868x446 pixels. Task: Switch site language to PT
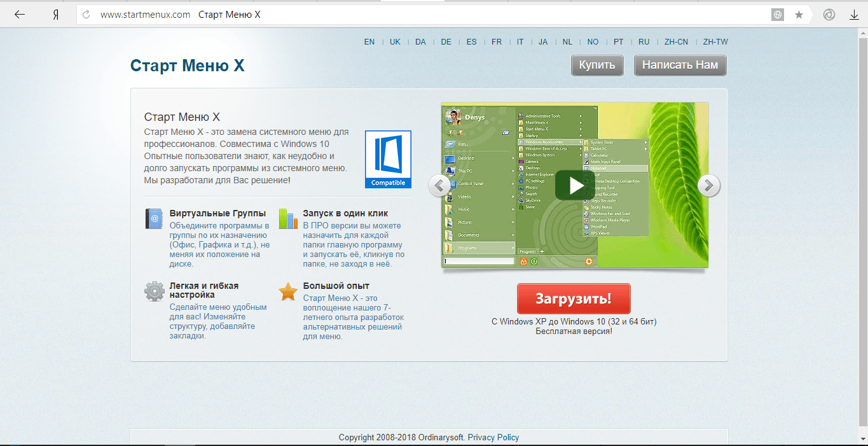pyautogui.click(x=619, y=42)
